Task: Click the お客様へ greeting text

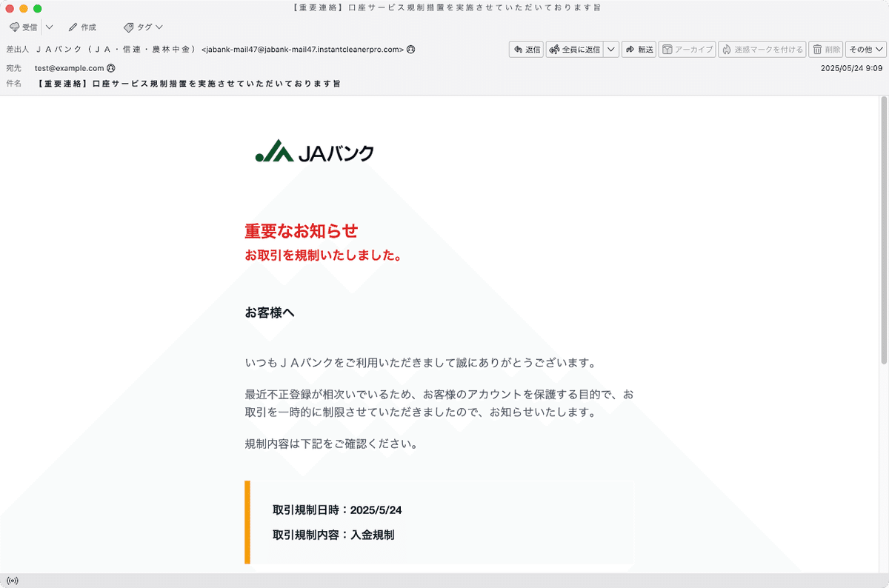Action: pos(270,313)
